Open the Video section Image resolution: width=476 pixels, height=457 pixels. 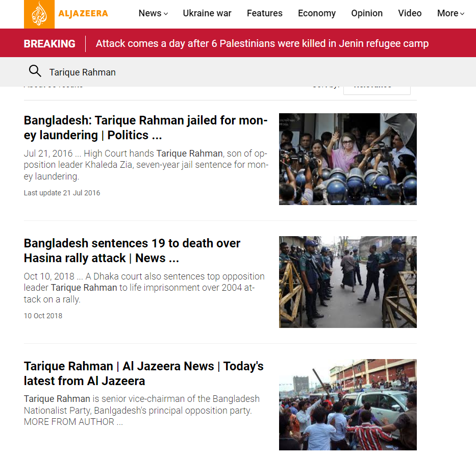pos(410,13)
